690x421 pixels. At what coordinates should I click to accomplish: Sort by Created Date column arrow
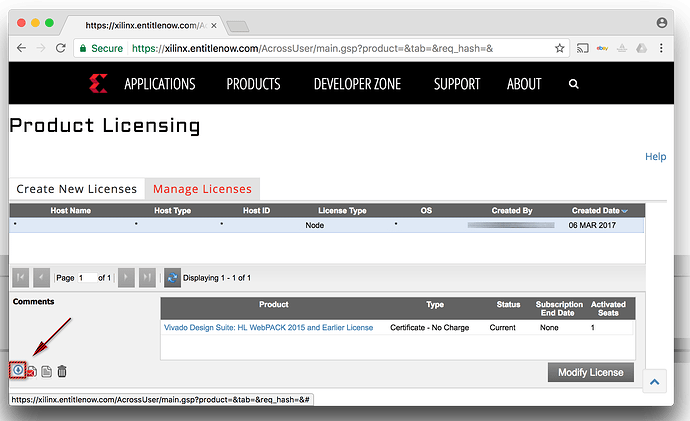coord(625,211)
